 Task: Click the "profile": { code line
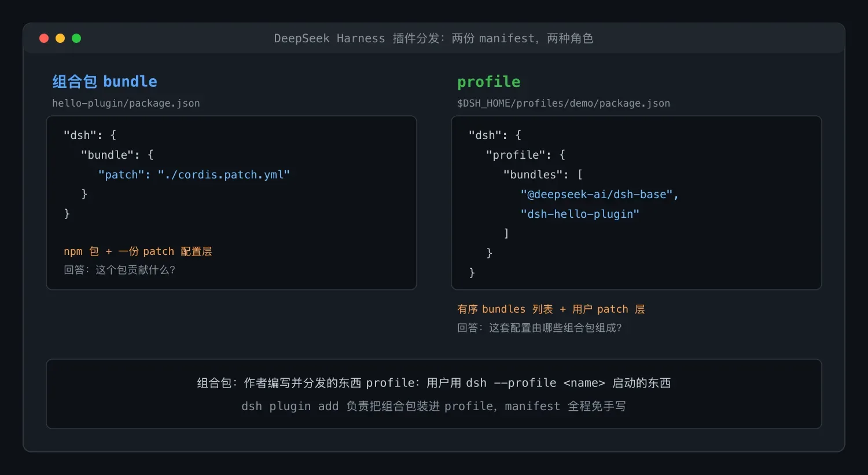pos(526,155)
